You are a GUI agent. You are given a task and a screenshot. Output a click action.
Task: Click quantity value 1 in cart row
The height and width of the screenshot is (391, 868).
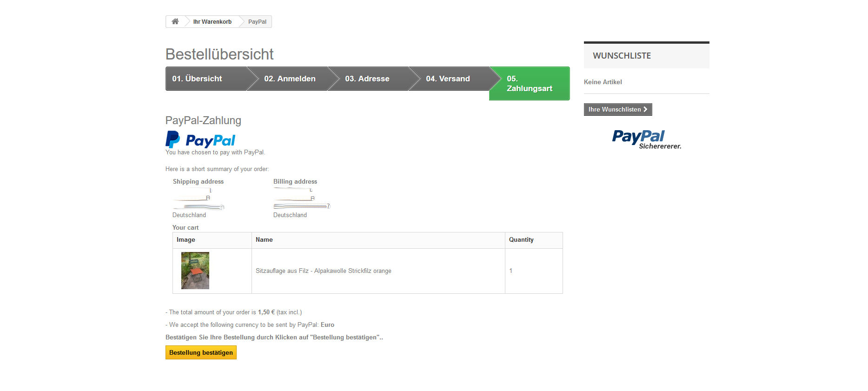pos(511,271)
